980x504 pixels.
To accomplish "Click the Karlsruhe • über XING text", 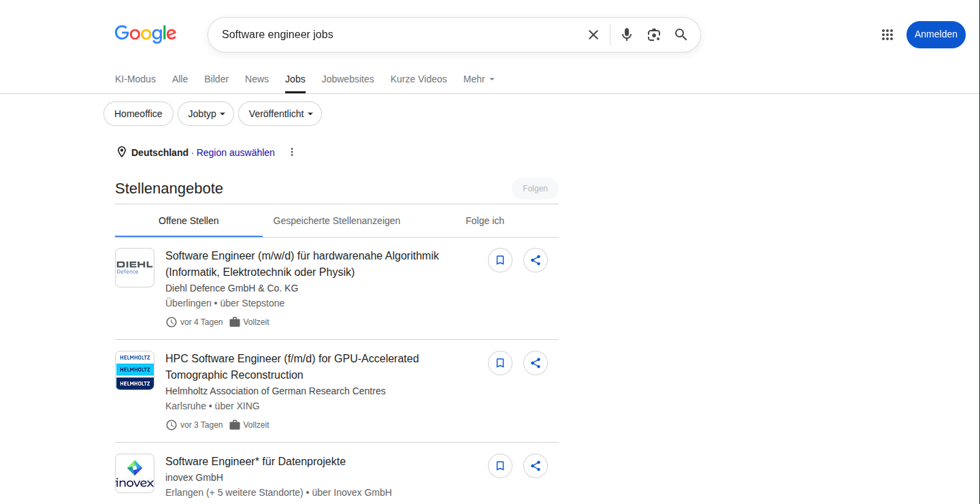I will coord(212,406).
